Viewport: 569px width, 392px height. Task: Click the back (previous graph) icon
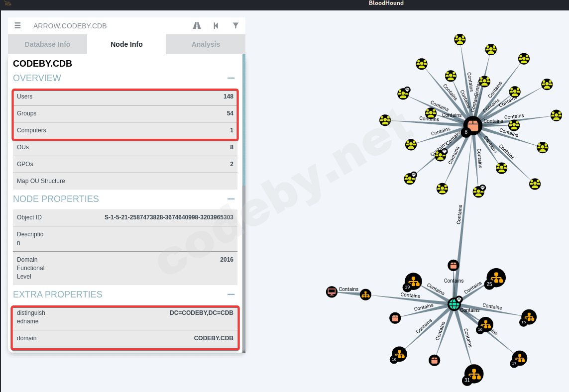(216, 25)
